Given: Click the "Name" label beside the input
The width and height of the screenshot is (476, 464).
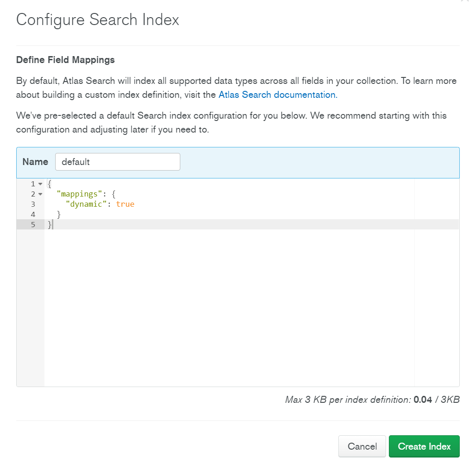Looking at the screenshot, I should tap(35, 162).
